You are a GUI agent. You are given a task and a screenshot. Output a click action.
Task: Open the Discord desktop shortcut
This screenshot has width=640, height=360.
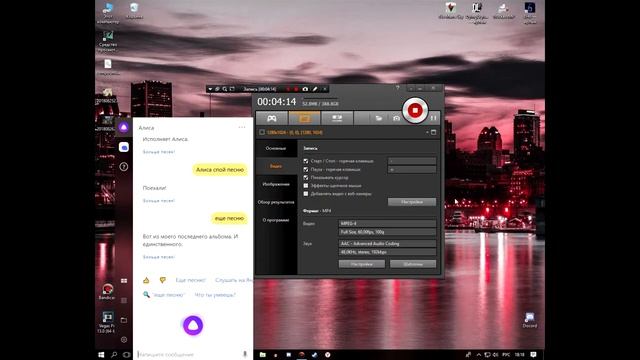529,320
